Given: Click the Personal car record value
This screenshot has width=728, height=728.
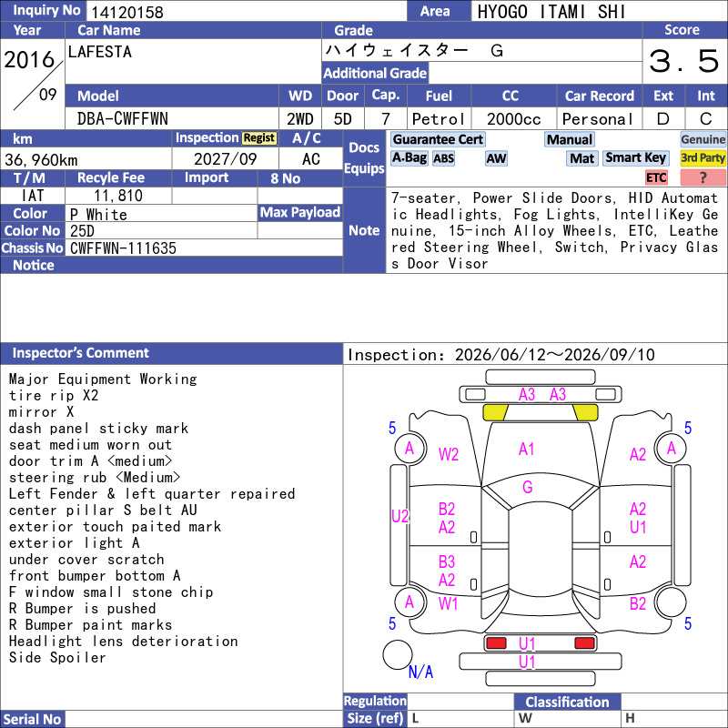Looking at the screenshot, I should coord(598,119).
